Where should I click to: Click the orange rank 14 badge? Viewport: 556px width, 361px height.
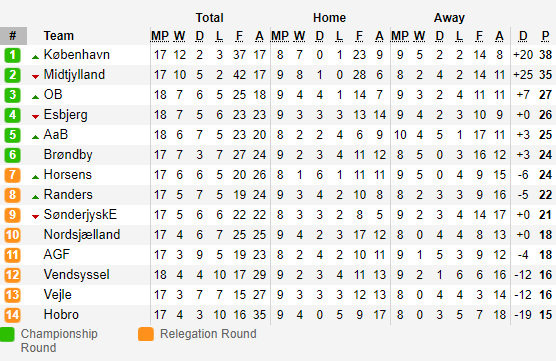[x=12, y=315]
